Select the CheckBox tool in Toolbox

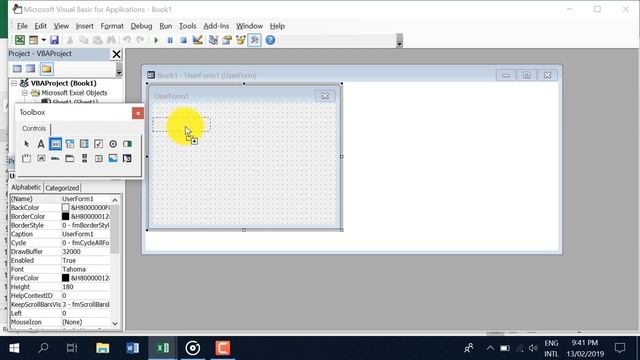[98, 144]
